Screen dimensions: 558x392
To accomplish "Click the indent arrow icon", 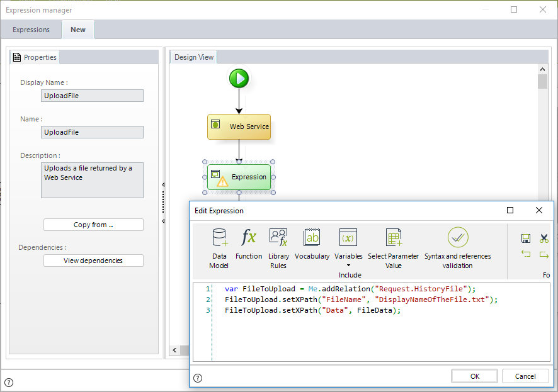I will [544, 254].
